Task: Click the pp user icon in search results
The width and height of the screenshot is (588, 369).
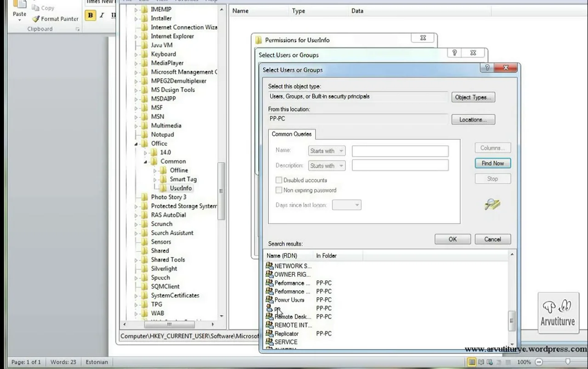Action: pyautogui.click(x=270, y=308)
